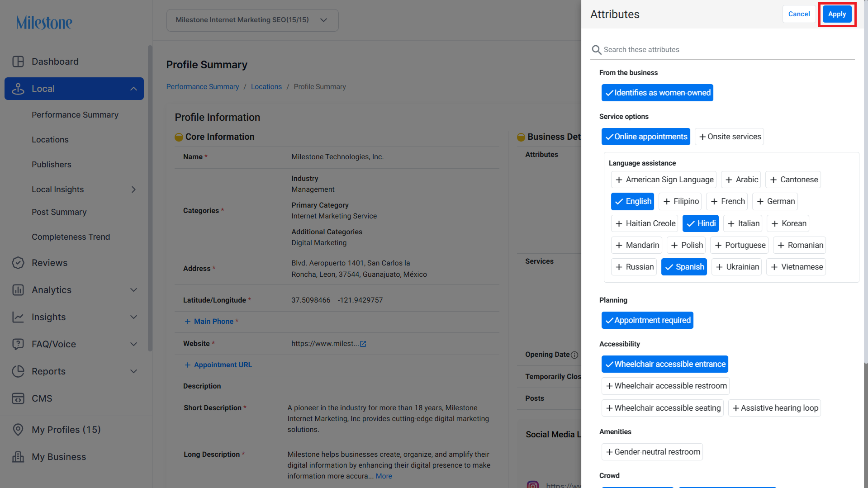Open the website external-link icon
This screenshot has width=868, height=488.
(x=363, y=344)
